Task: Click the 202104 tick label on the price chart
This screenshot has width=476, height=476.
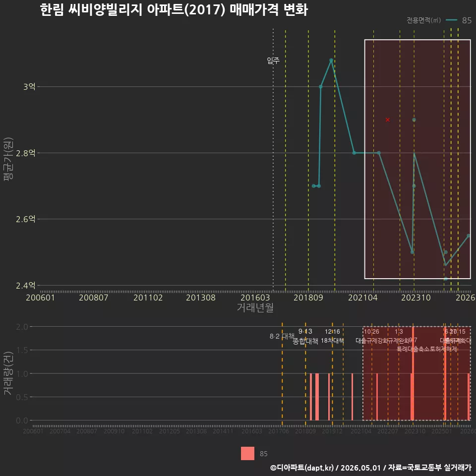Action: coord(363,297)
